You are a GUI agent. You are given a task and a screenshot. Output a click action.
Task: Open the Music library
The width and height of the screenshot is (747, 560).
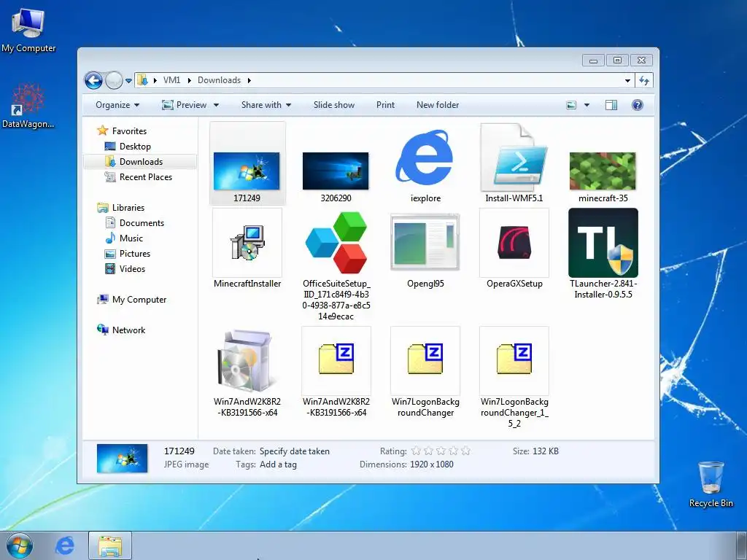click(x=124, y=238)
